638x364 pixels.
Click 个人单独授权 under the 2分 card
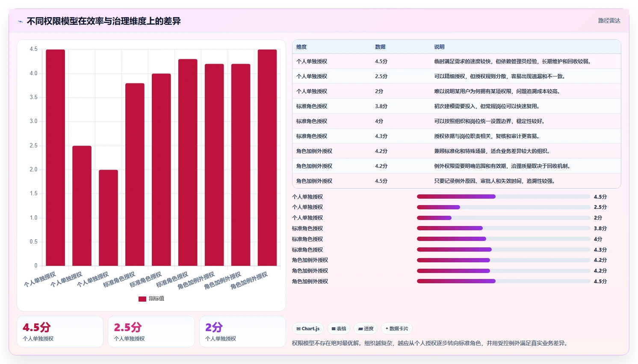pos(221,339)
